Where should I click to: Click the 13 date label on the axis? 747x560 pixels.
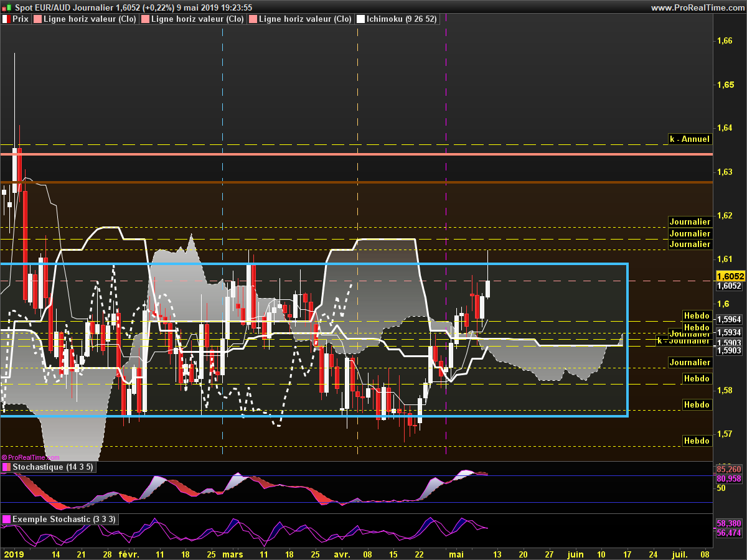(x=497, y=554)
